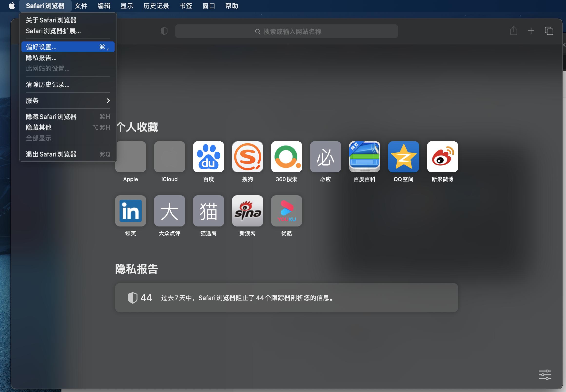
Task: Open the 领英 LinkedIn favorite
Action: coord(130,211)
